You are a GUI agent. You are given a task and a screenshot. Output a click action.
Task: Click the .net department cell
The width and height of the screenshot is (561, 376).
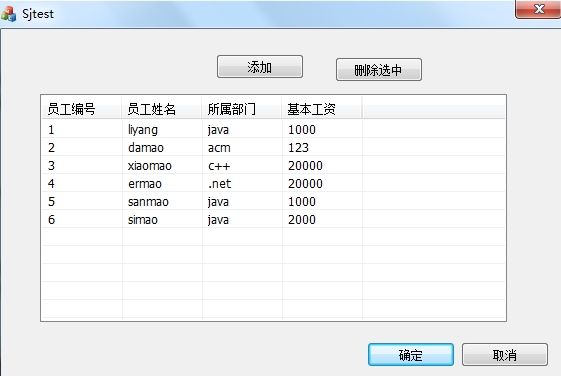243,183
